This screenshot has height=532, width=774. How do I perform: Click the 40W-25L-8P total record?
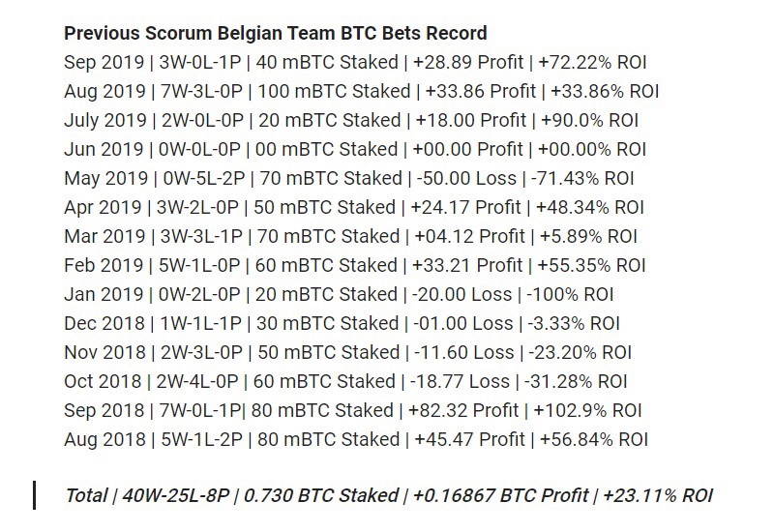tap(176, 495)
